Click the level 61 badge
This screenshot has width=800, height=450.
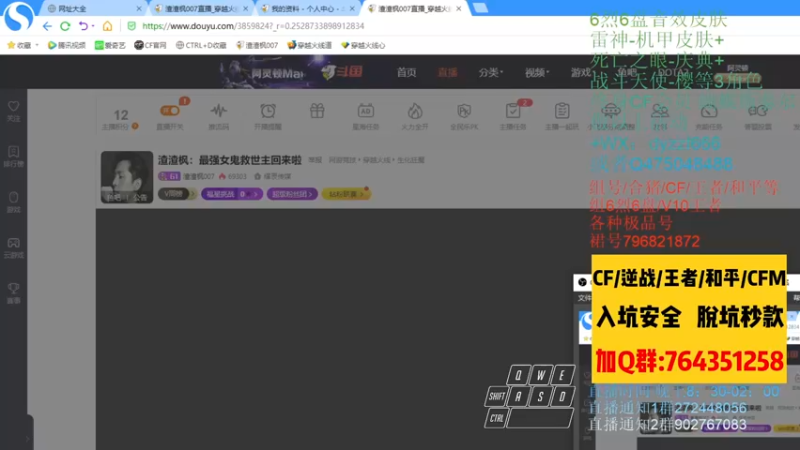point(169,176)
